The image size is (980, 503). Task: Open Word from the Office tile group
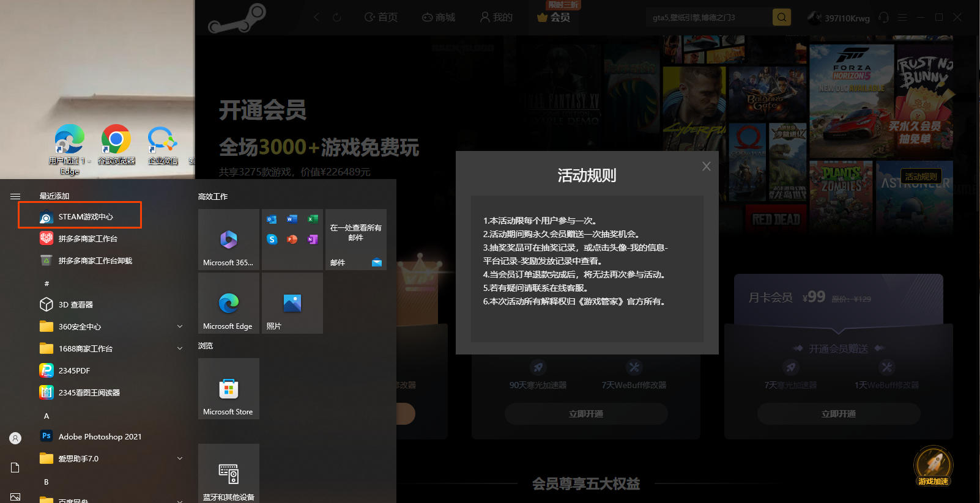[x=292, y=219]
